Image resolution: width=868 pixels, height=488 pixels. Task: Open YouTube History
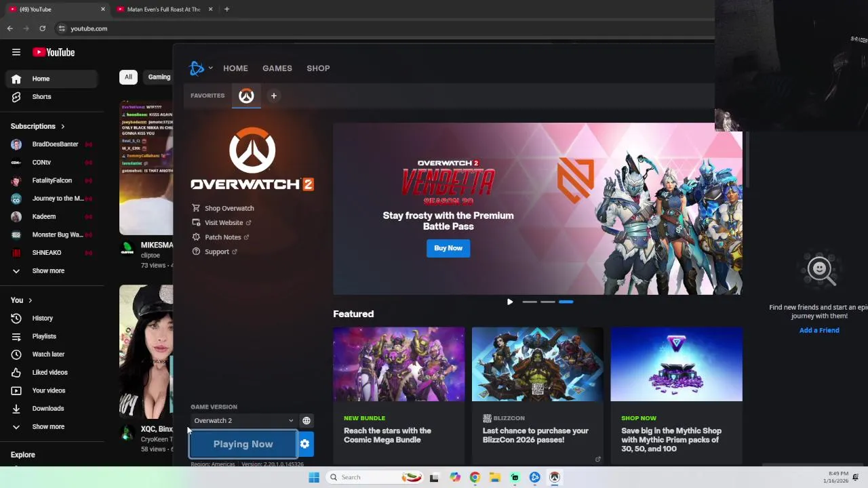pos(52,318)
